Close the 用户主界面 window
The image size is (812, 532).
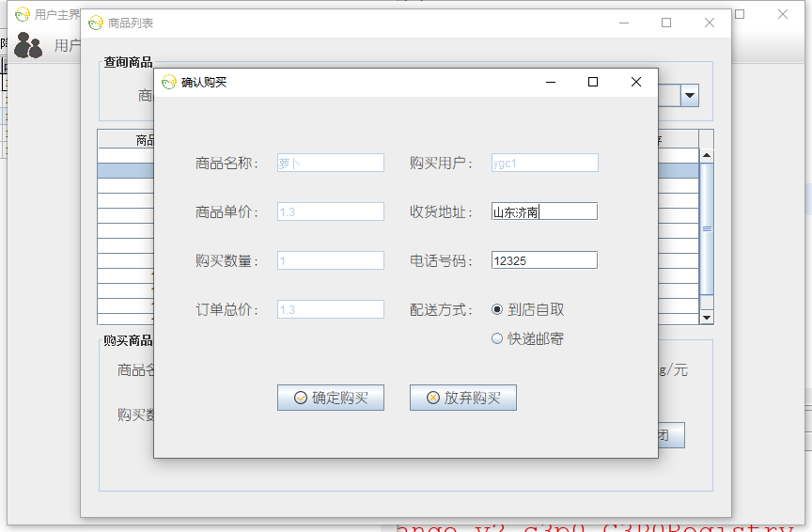click(783, 14)
